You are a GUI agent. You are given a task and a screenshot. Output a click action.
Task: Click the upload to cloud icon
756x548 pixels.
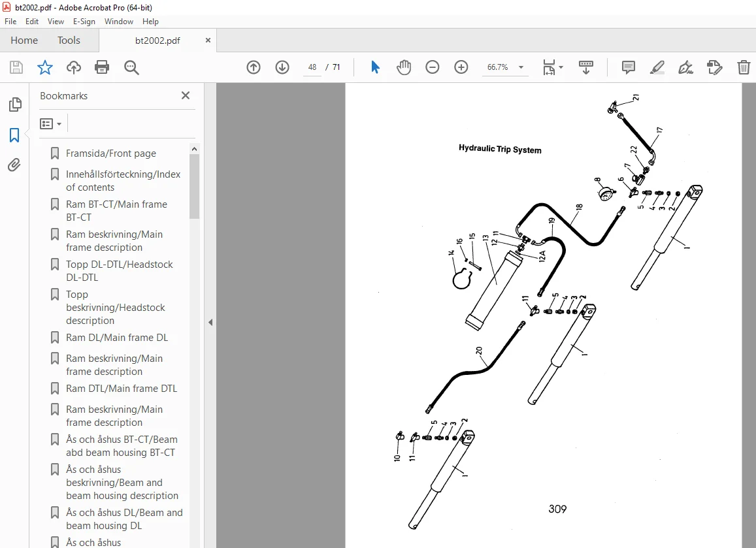click(74, 67)
